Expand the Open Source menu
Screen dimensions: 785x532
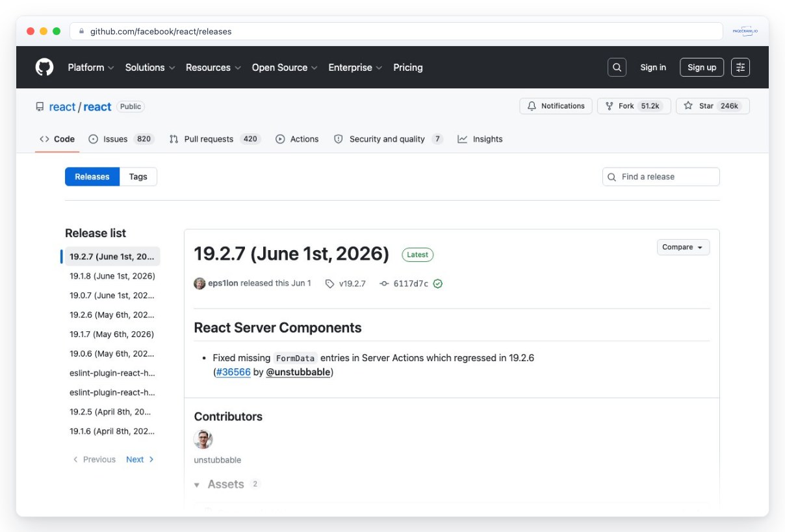click(285, 68)
